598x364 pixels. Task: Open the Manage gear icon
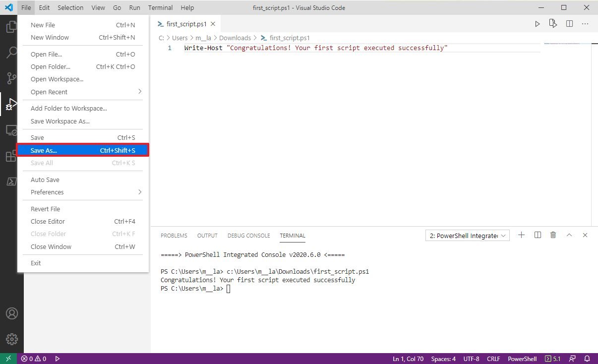[11, 339]
